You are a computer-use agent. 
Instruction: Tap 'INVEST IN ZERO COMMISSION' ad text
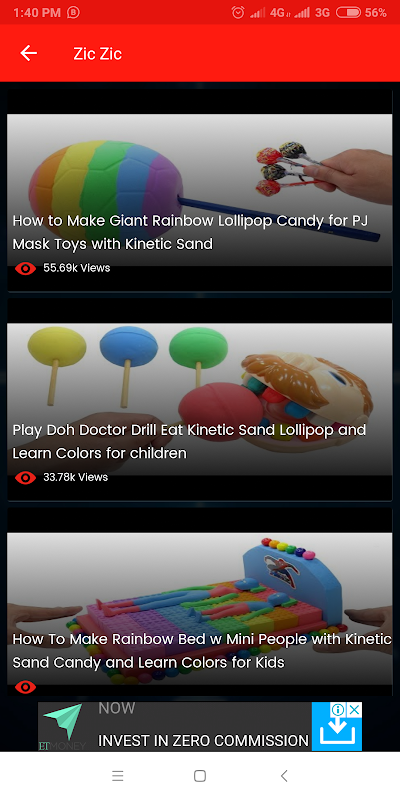tap(203, 740)
